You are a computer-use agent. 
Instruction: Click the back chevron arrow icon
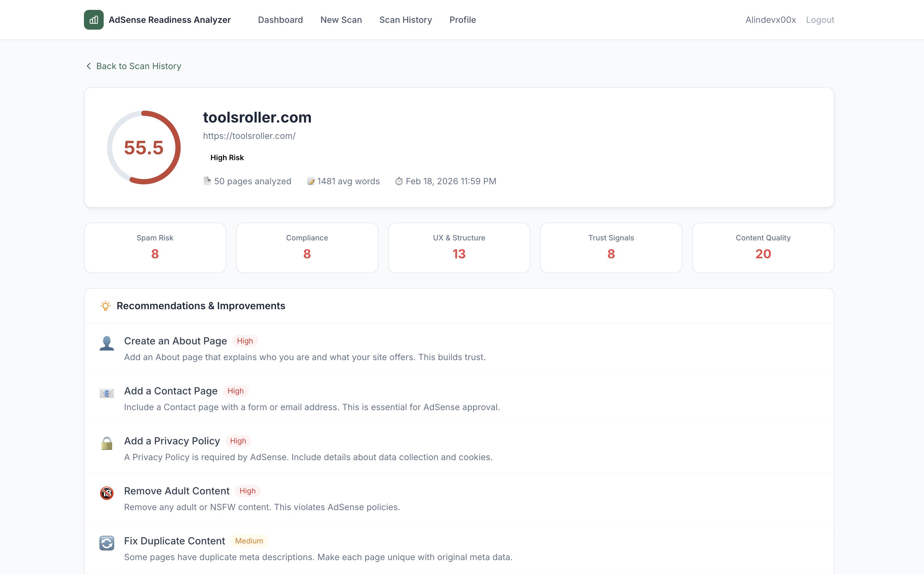89,66
